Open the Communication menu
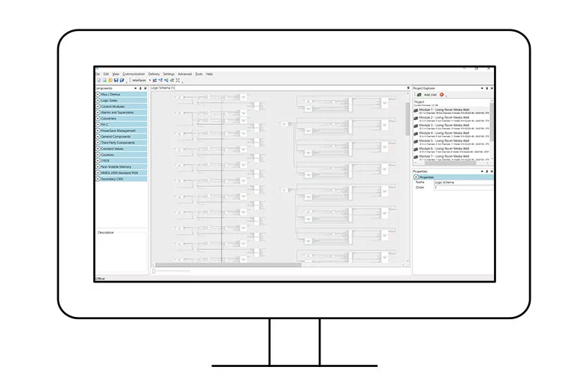This screenshot has height=392, width=588. tap(134, 74)
